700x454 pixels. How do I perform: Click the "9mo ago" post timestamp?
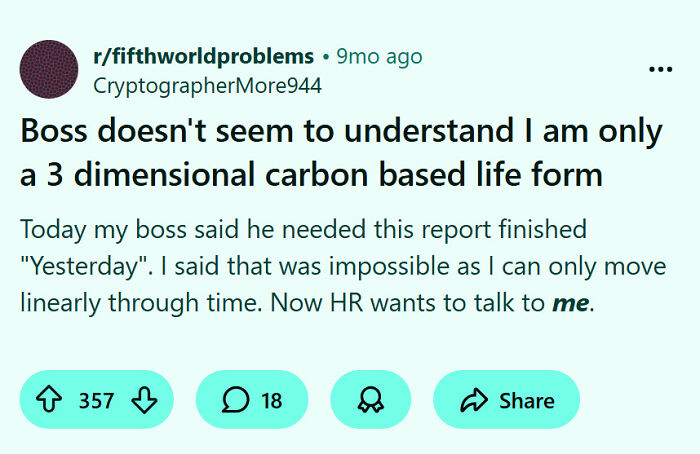pyautogui.click(x=380, y=56)
